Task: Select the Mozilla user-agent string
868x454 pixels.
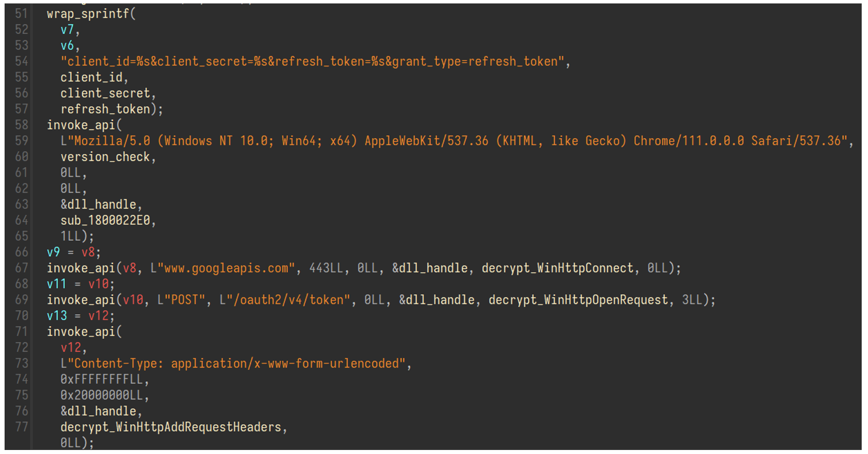Action: pos(453,141)
